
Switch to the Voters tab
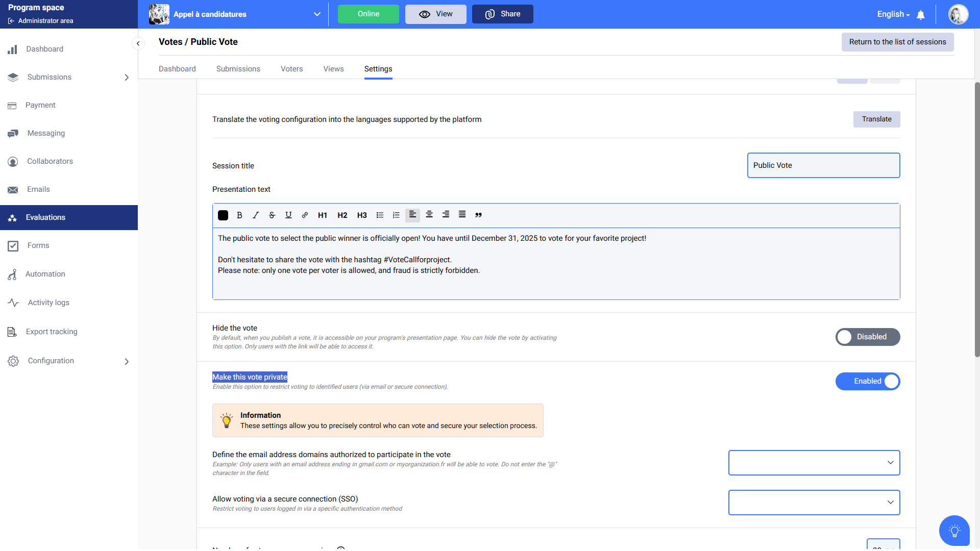point(291,69)
